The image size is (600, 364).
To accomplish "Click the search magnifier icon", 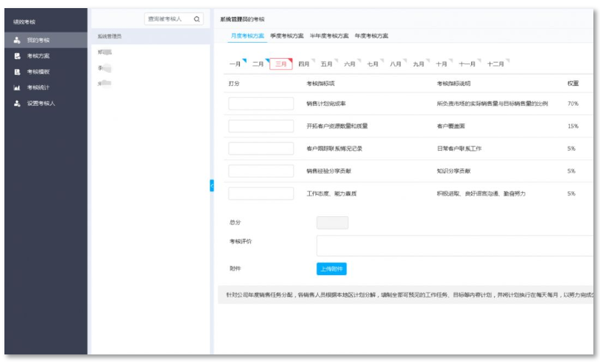I will click(x=197, y=19).
